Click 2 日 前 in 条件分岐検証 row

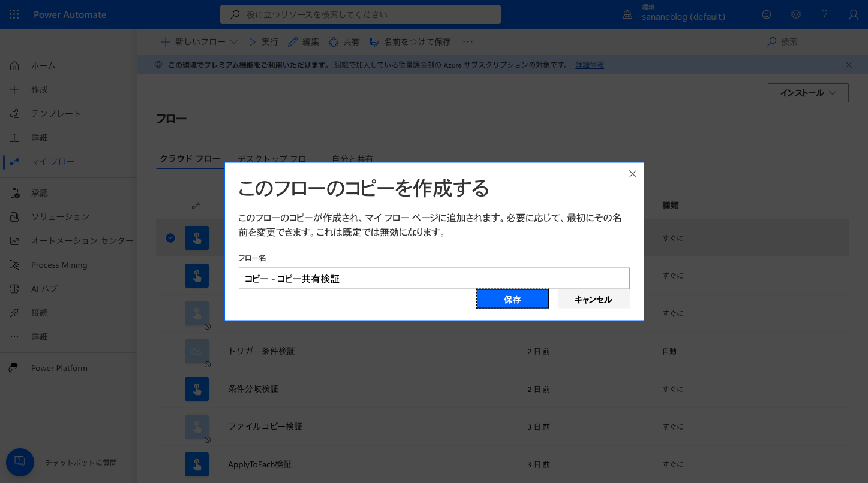pos(539,389)
